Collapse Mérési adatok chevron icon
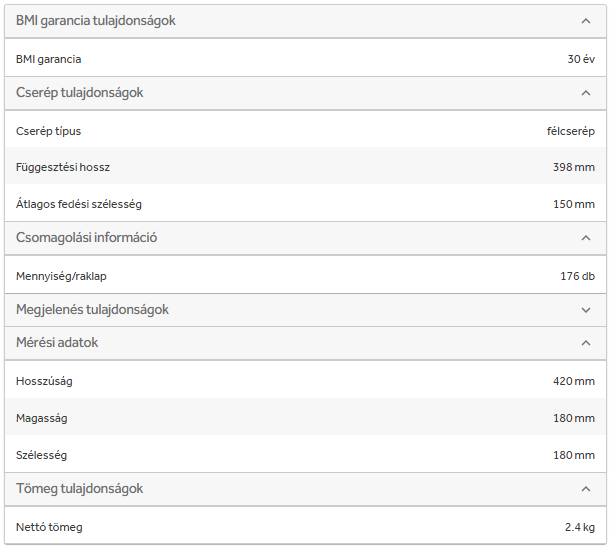 pos(586,343)
